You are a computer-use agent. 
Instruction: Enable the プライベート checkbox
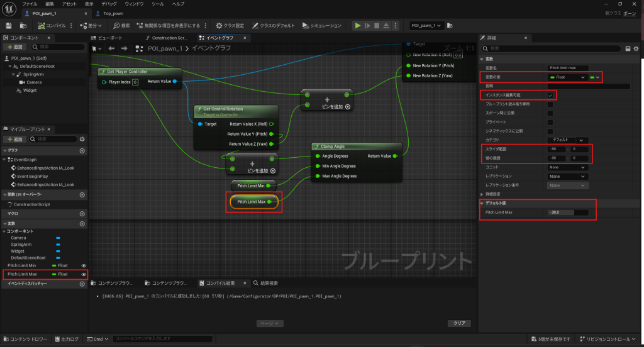[550, 122]
